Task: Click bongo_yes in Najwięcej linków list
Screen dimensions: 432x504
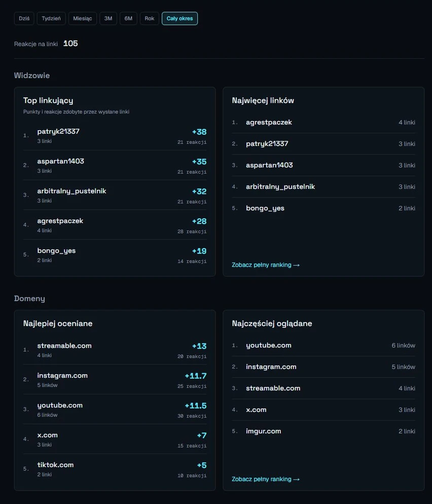Action: tap(265, 208)
